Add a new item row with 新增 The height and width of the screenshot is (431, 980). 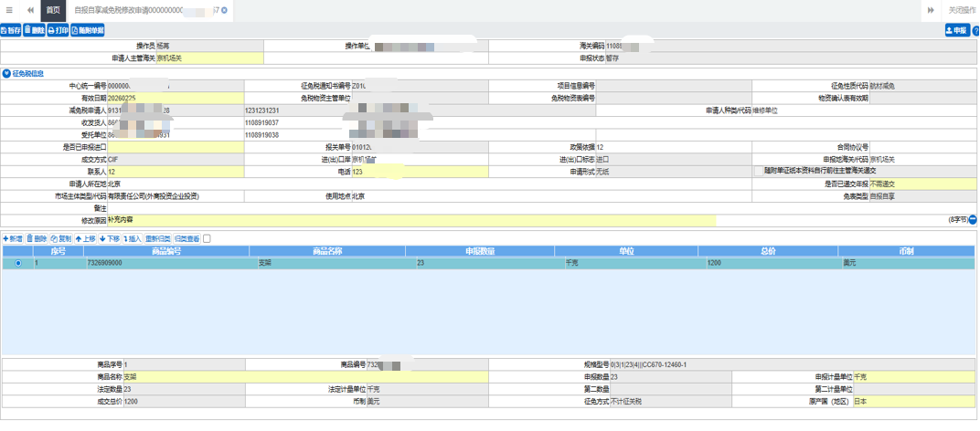[12, 238]
